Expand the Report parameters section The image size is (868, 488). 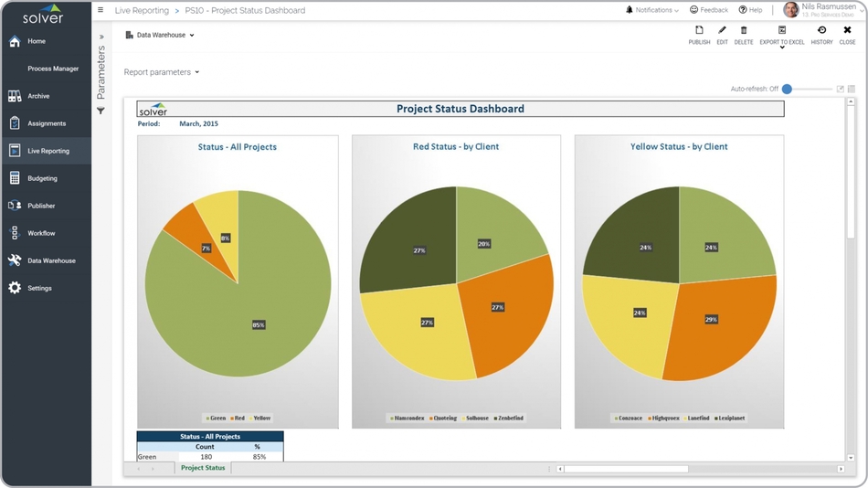[x=161, y=72]
